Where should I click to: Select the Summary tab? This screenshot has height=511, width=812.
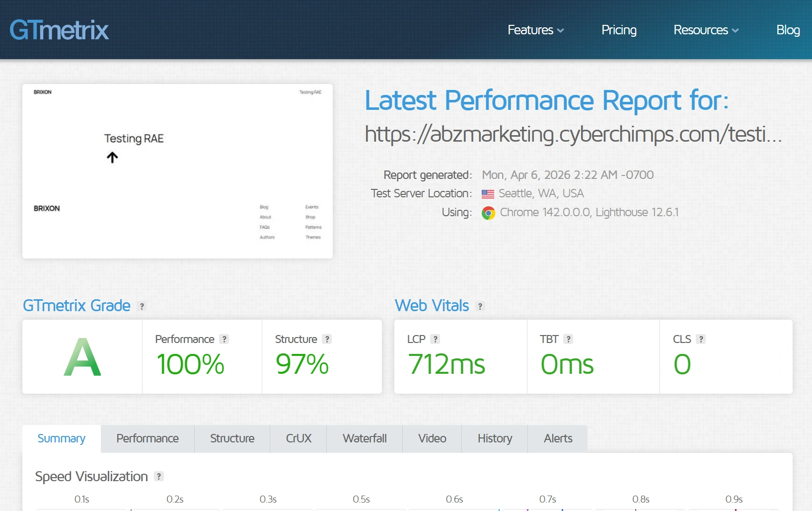[62, 438]
